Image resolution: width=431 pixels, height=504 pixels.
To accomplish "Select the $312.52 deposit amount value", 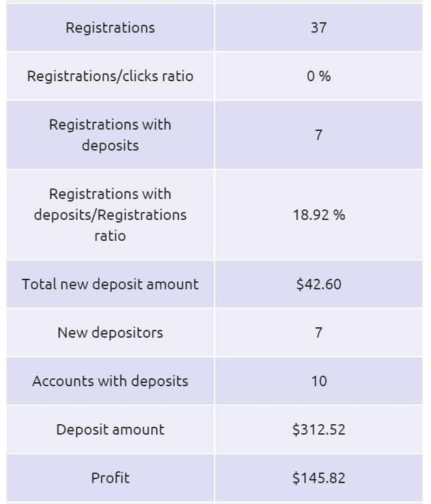I will (x=319, y=429).
